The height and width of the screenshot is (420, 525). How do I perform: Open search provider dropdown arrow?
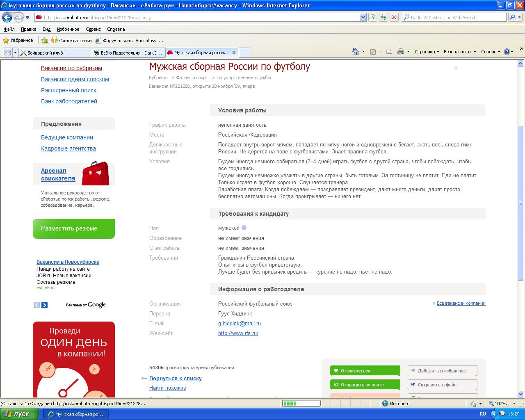[x=520, y=18]
